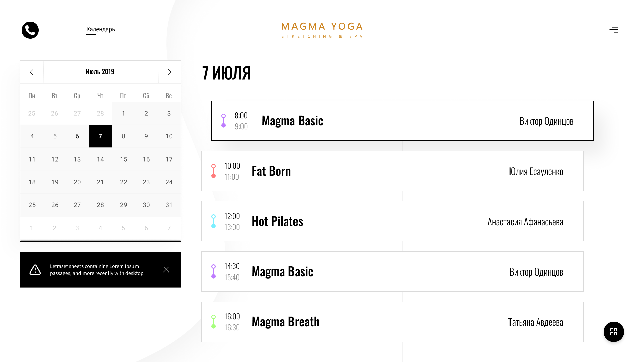This screenshot has width=644, height=362.
Task: Click the Июль 2019 month header
Action: point(100,72)
